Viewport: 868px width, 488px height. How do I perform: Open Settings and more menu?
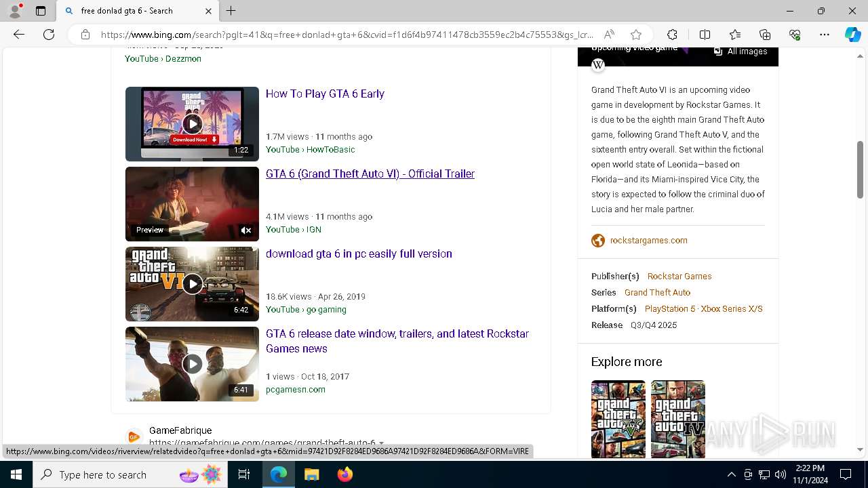(x=825, y=35)
